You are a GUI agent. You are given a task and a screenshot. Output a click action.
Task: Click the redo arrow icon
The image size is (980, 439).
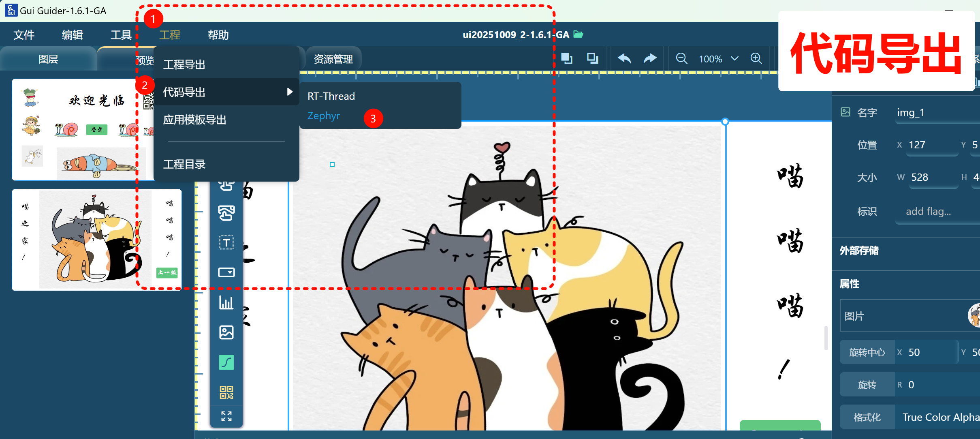point(650,58)
